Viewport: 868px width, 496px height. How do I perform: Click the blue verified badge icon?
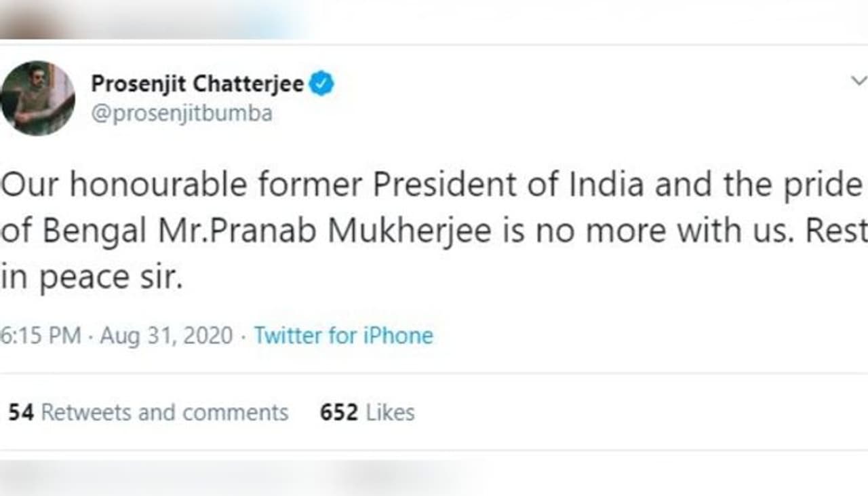322,84
